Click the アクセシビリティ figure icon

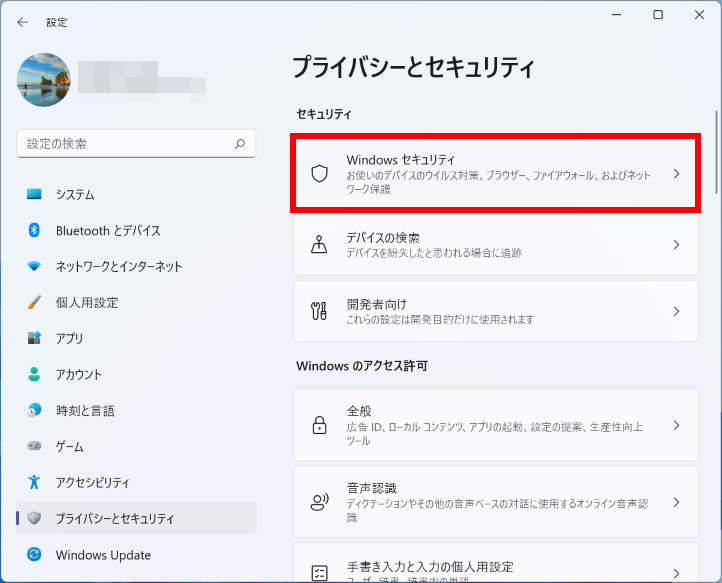pyautogui.click(x=34, y=482)
